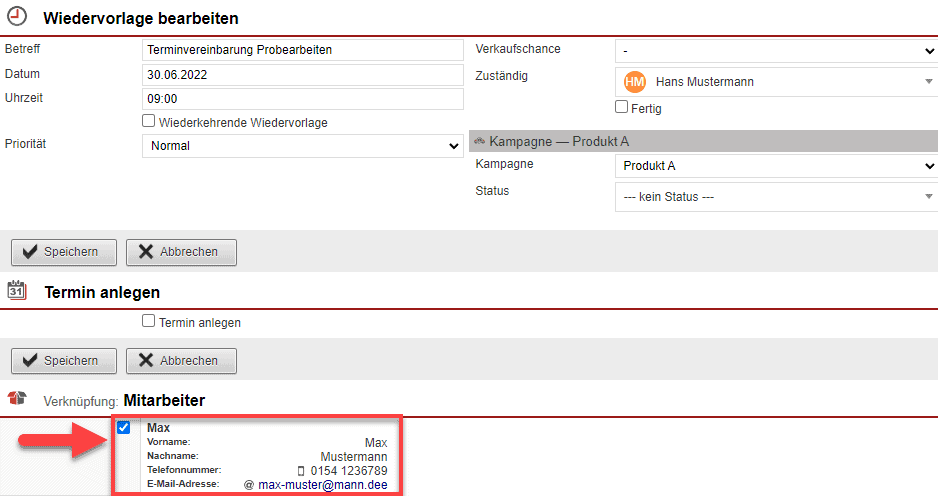Uncheck the Max employee checkbox
938x496 pixels.
tap(123, 428)
